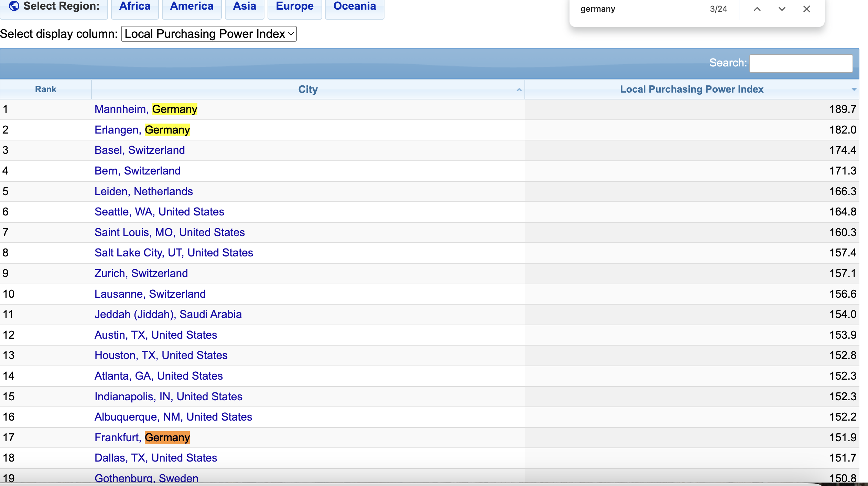Click the table Search input field
The image size is (868, 486).
tap(801, 63)
